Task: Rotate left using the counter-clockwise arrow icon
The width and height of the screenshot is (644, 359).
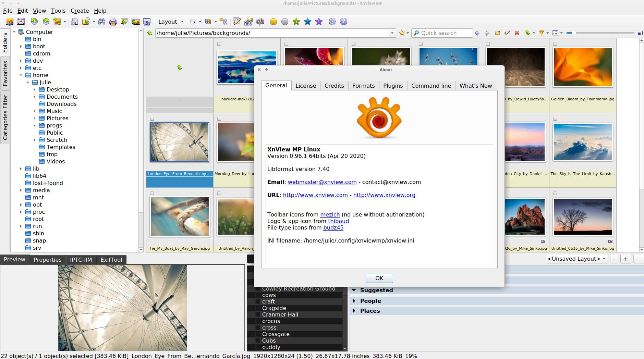Action: click(x=34, y=22)
